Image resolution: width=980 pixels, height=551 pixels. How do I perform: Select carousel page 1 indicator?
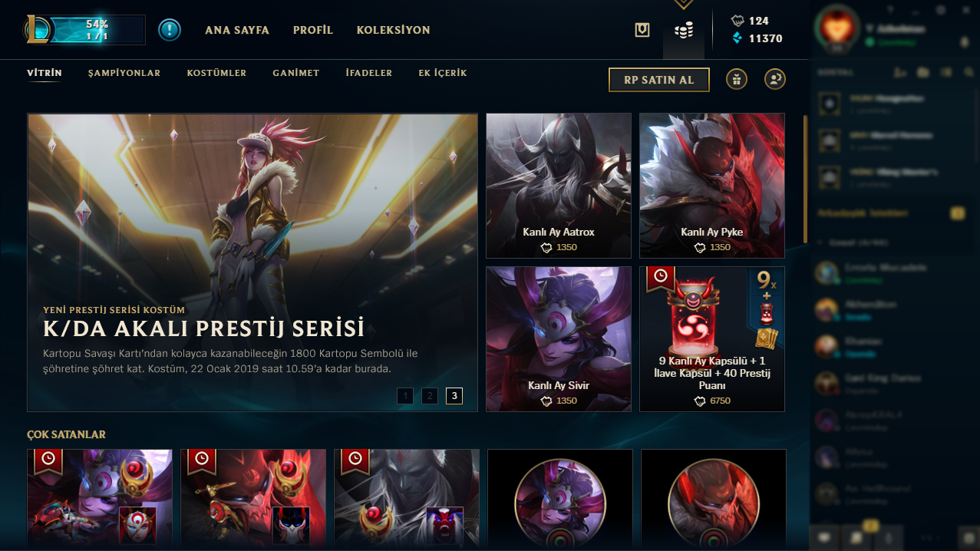[x=405, y=396]
